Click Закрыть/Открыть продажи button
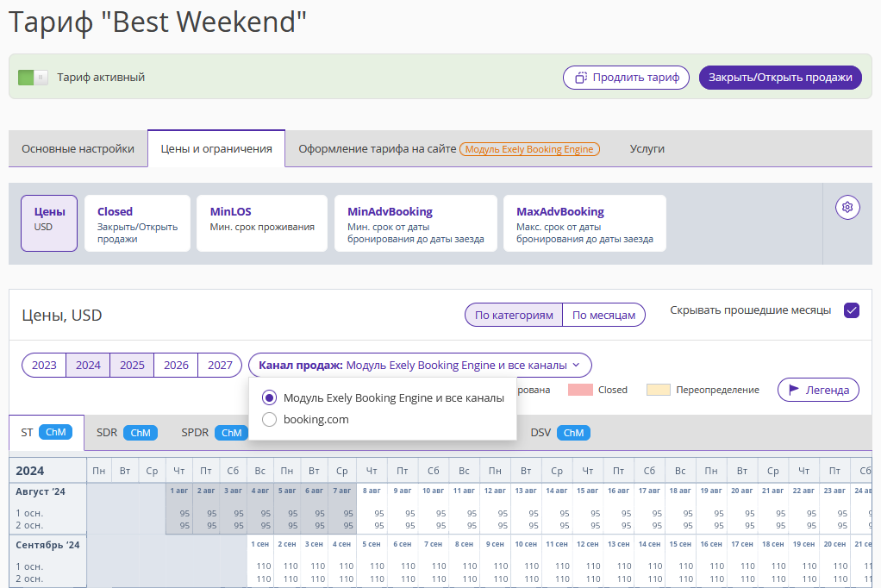This screenshot has width=881, height=588. click(x=780, y=78)
